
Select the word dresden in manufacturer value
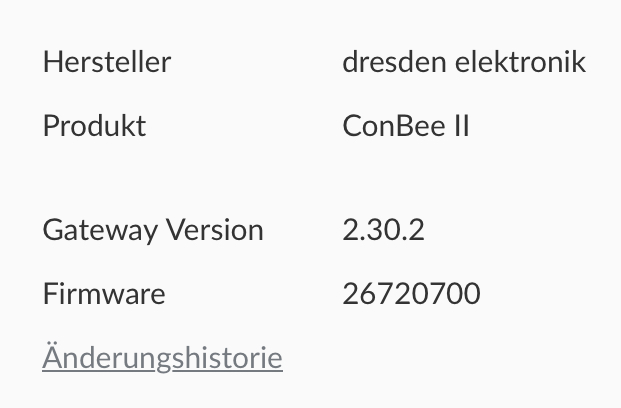[394, 62]
